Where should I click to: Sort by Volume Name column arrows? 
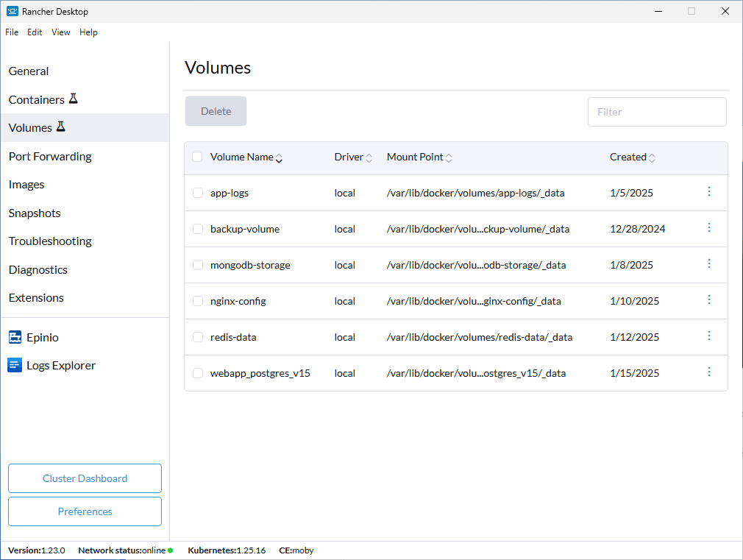coord(279,158)
